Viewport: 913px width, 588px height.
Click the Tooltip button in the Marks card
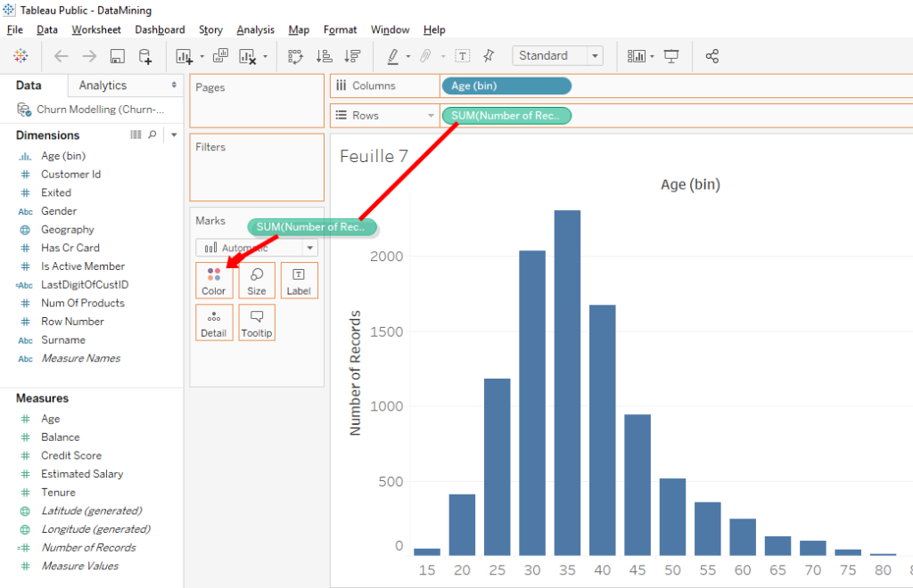(257, 322)
